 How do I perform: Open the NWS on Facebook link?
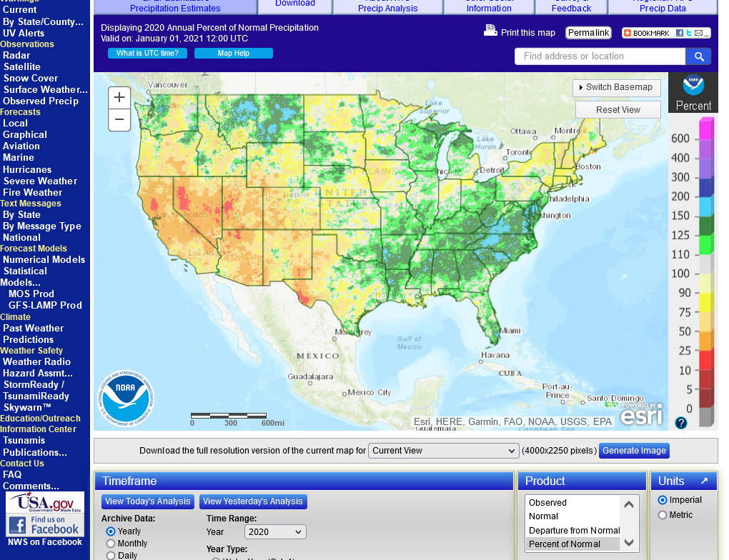pos(45,542)
